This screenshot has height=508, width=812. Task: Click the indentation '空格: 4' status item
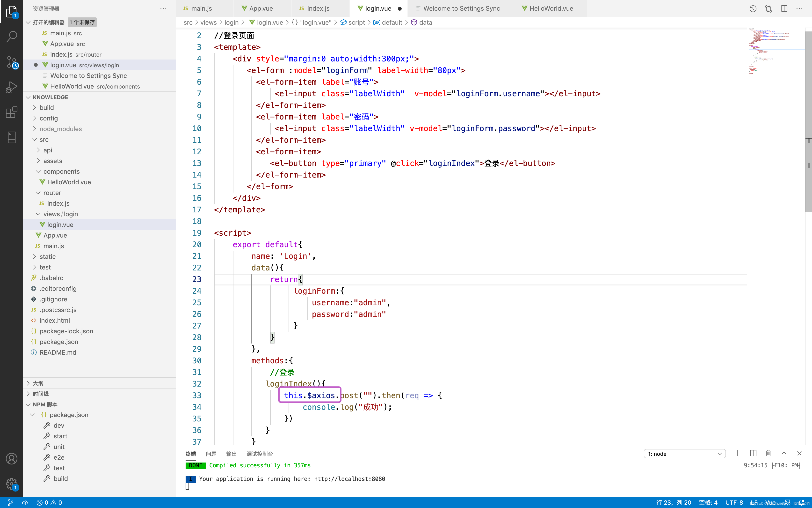pos(708,503)
